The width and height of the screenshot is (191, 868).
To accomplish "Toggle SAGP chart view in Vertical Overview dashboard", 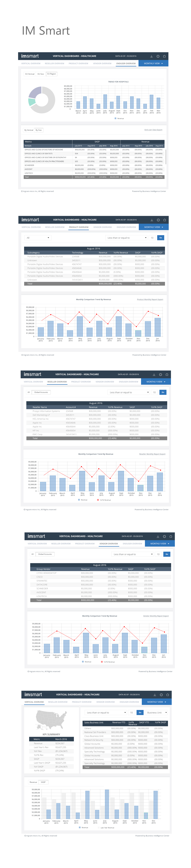I will coord(43,782).
